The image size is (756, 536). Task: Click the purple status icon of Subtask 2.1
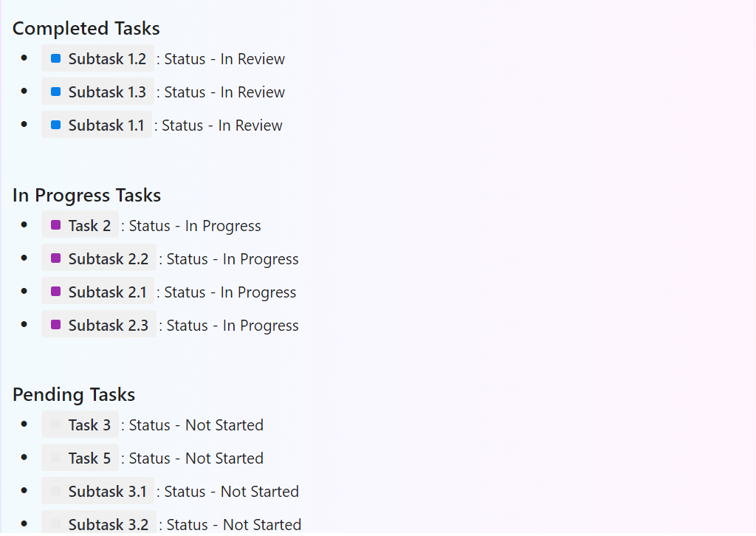click(56, 291)
